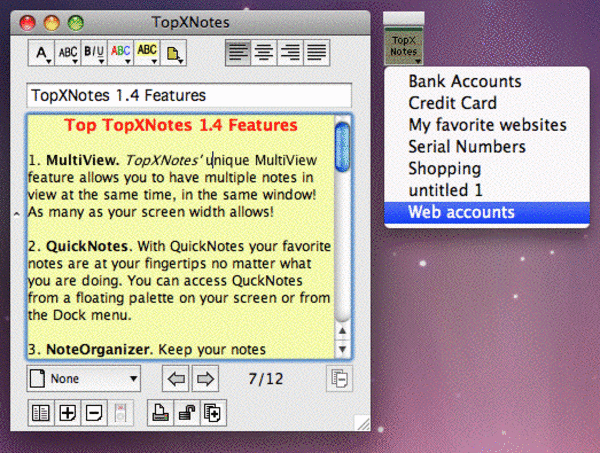Print the current note
Viewport: 600px width, 453px height.
tap(161, 413)
